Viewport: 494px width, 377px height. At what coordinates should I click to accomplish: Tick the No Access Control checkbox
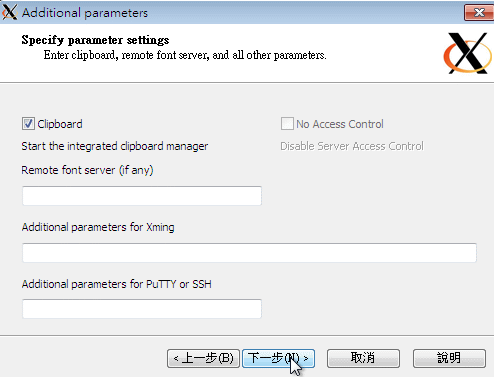[287, 124]
